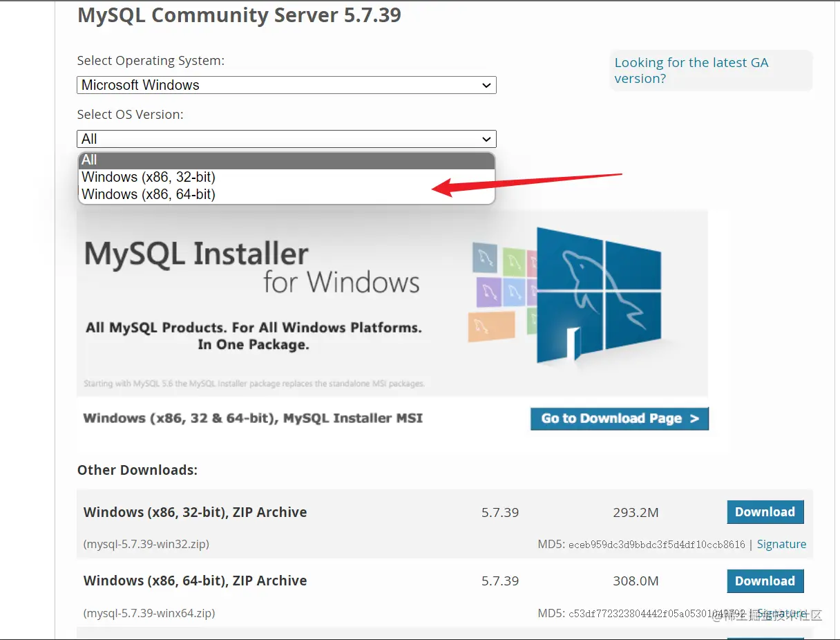Image resolution: width=840 pixels, height=640 pixels.
Task: Click the mysql-5.7.39-win32.zip filename
Action: coord(145,544)
